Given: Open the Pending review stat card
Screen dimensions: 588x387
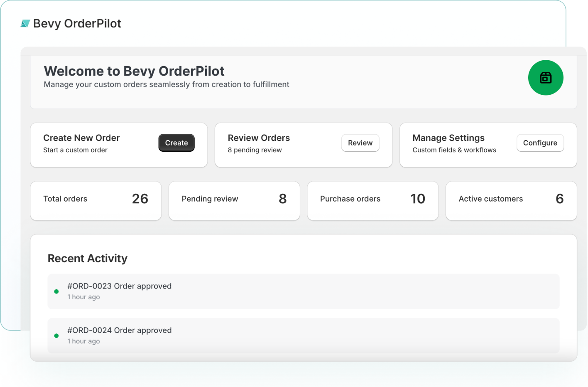Looking at the screenshot, I should 234,201.
